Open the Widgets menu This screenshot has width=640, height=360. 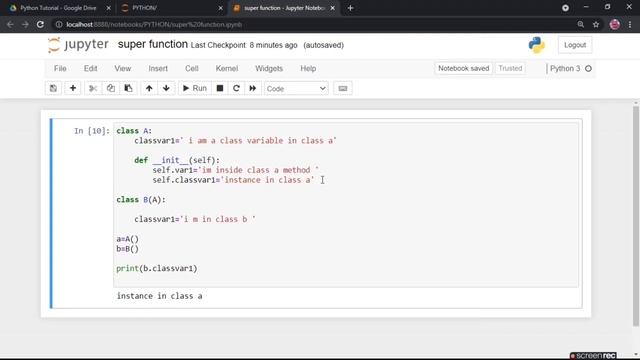pyautogui.click(x=269, y=69)
